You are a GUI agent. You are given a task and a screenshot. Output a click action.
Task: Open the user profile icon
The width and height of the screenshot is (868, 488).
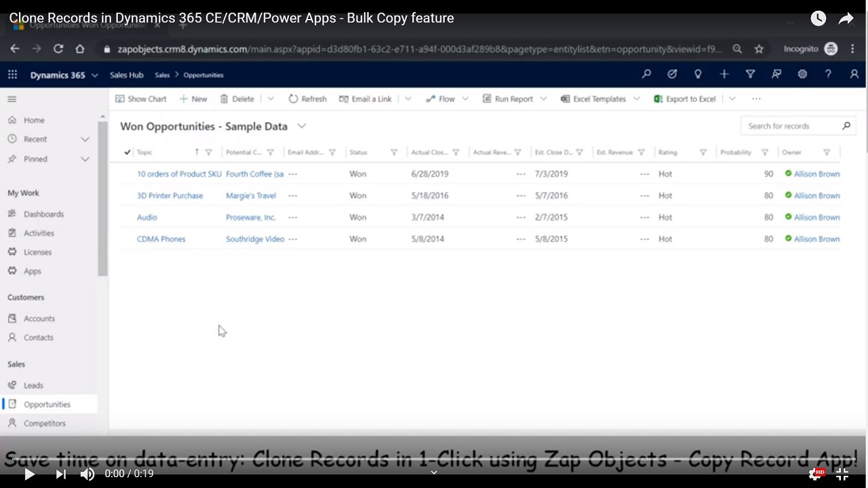pyautogui.click(x=854, y=75)
